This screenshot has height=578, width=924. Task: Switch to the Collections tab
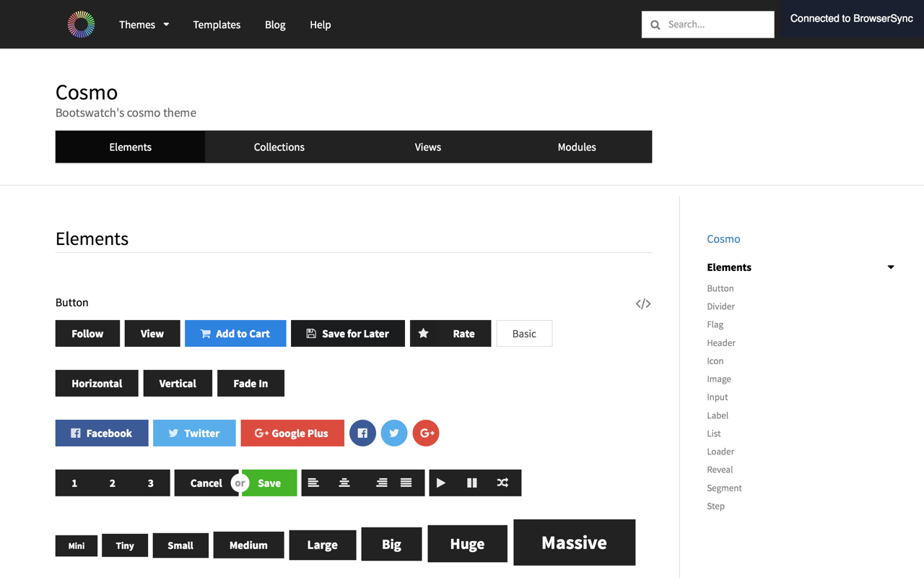279,147
